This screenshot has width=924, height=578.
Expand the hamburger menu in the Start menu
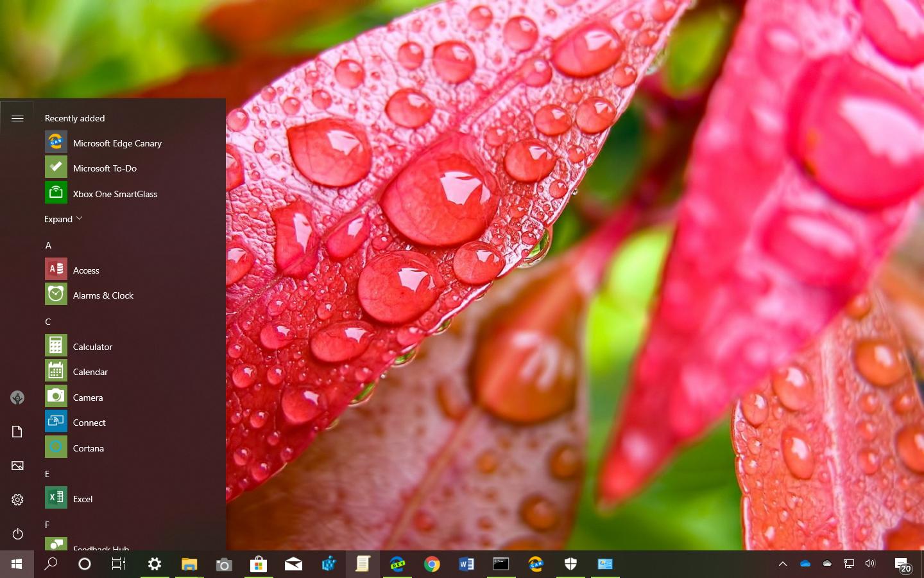[x=17, y=118]
